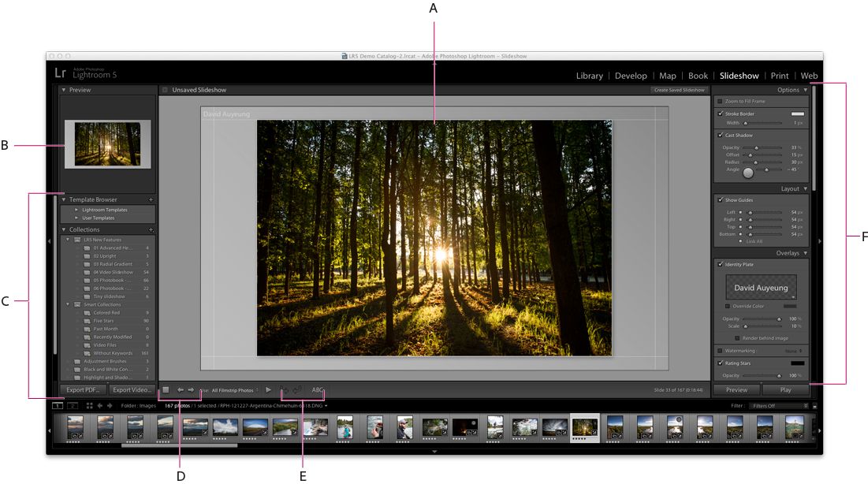The height and width of the screenshot is (484, 868).
Task: Open the Use: All Filmstrip Photos dropdown
Action: (233, 389)
